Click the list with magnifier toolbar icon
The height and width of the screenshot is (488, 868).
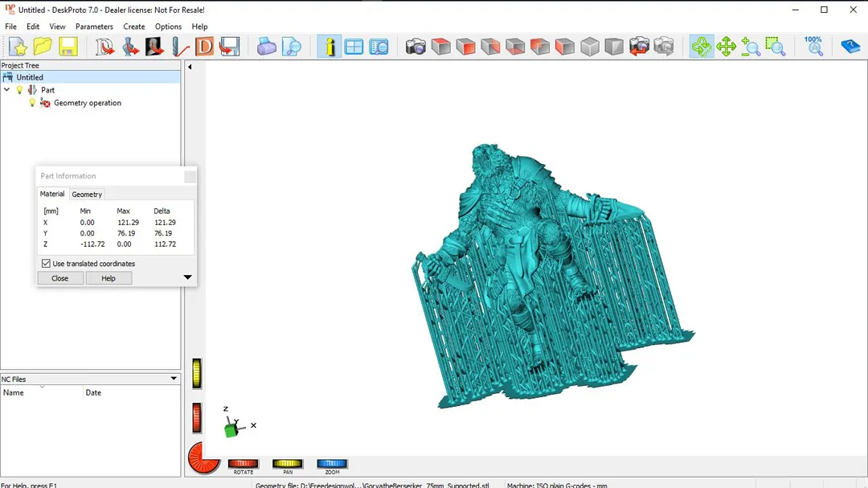point(379,47)
